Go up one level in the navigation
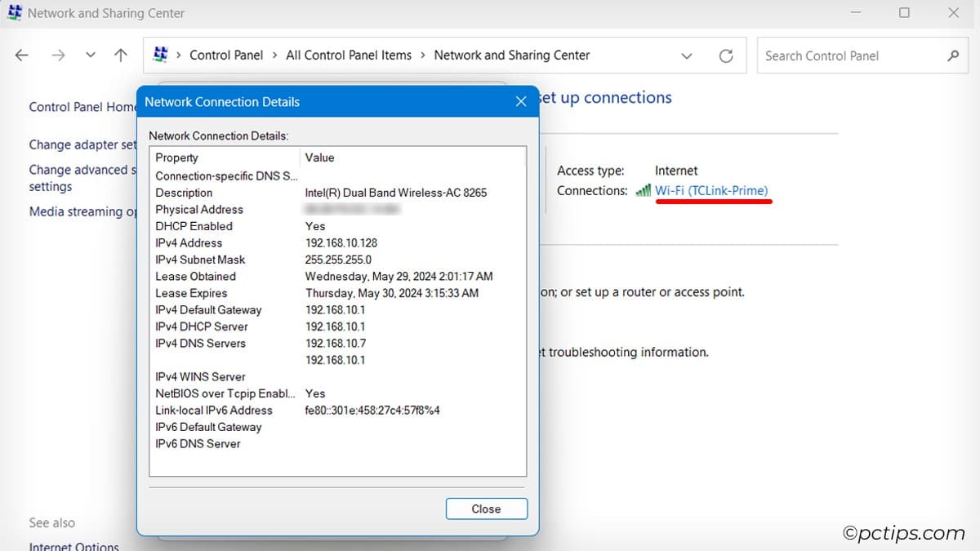 (120, 55)
